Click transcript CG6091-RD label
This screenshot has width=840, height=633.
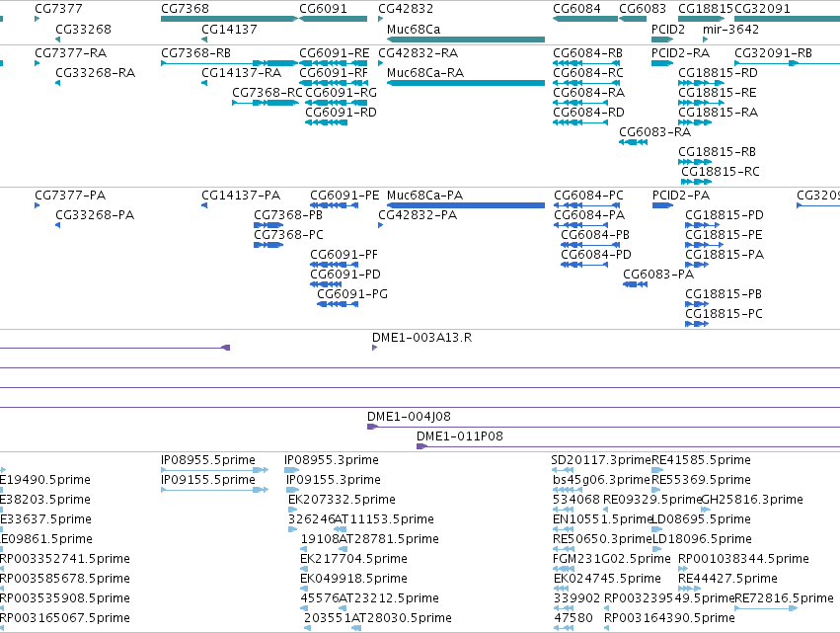tap(341, 113)
